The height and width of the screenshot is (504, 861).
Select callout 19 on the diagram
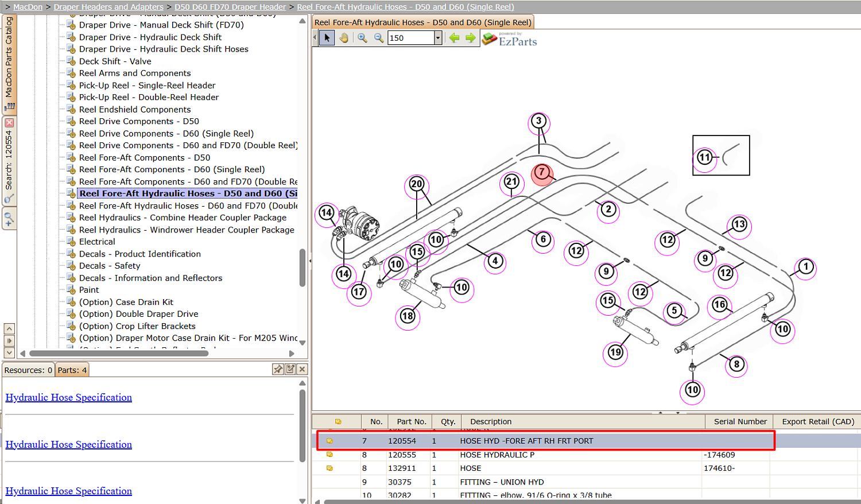pyautogui.click(x=615, y=352)
